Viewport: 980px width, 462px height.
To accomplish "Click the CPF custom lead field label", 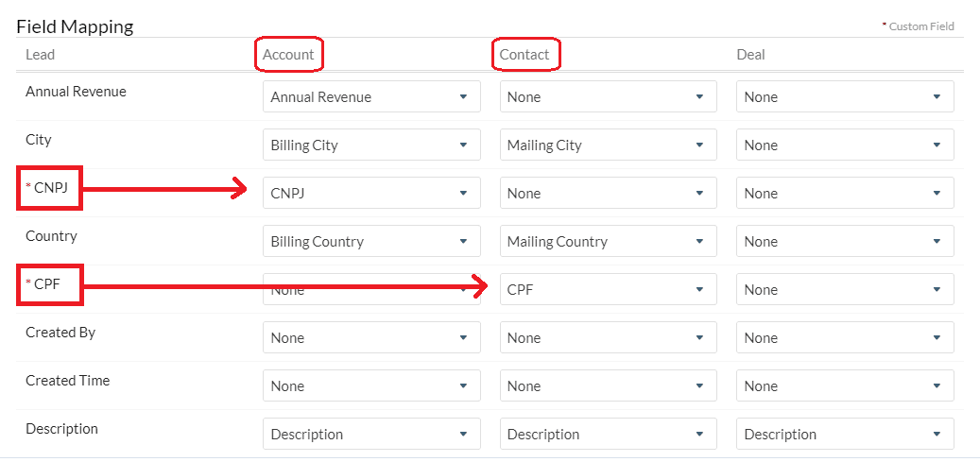I will tap(48, 284).
